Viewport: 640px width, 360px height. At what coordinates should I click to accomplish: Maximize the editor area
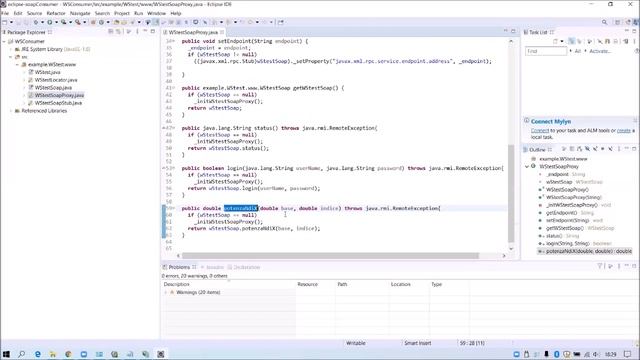[x=513, y=31]
